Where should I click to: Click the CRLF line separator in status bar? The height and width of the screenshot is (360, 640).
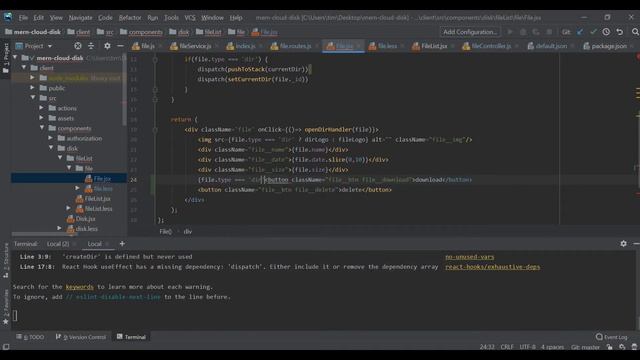click(507, 347)
